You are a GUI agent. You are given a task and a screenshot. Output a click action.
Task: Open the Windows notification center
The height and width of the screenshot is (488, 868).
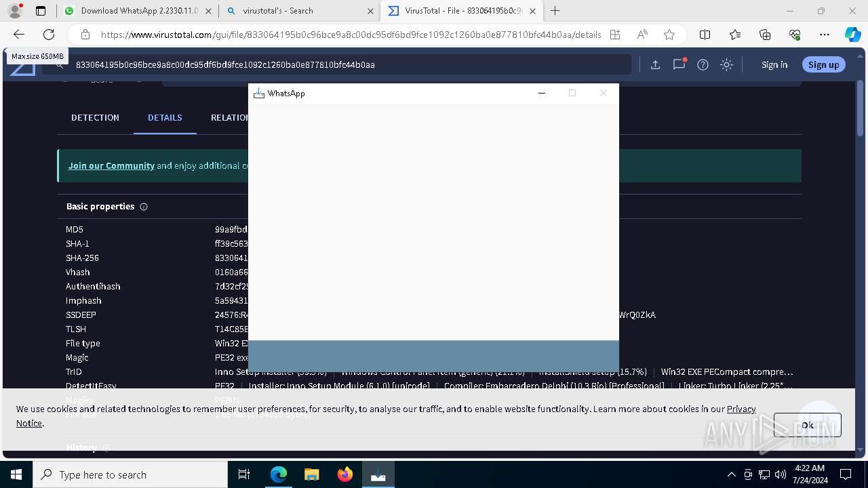846,474
